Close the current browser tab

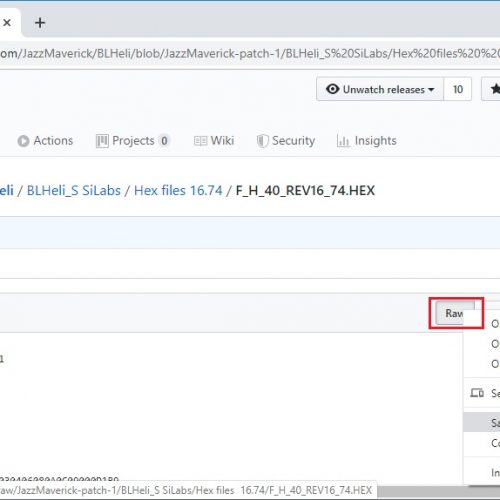(x=7, y=23)
